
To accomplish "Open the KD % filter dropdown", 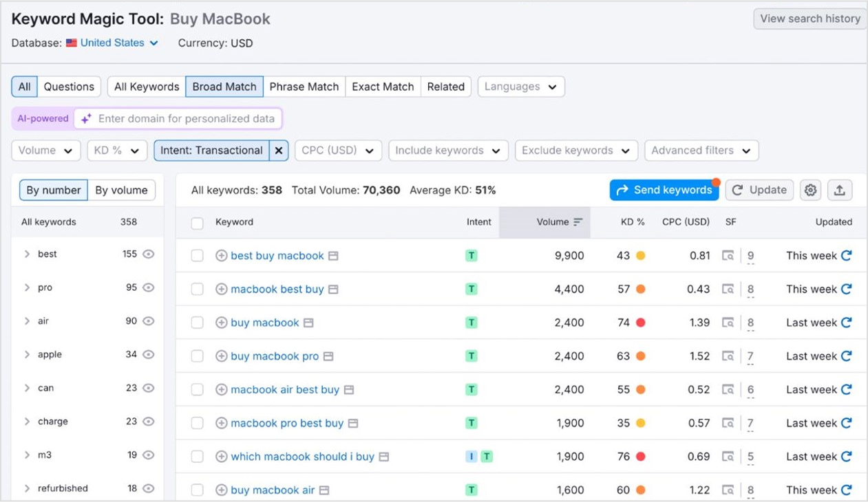I will coord(117,151).
